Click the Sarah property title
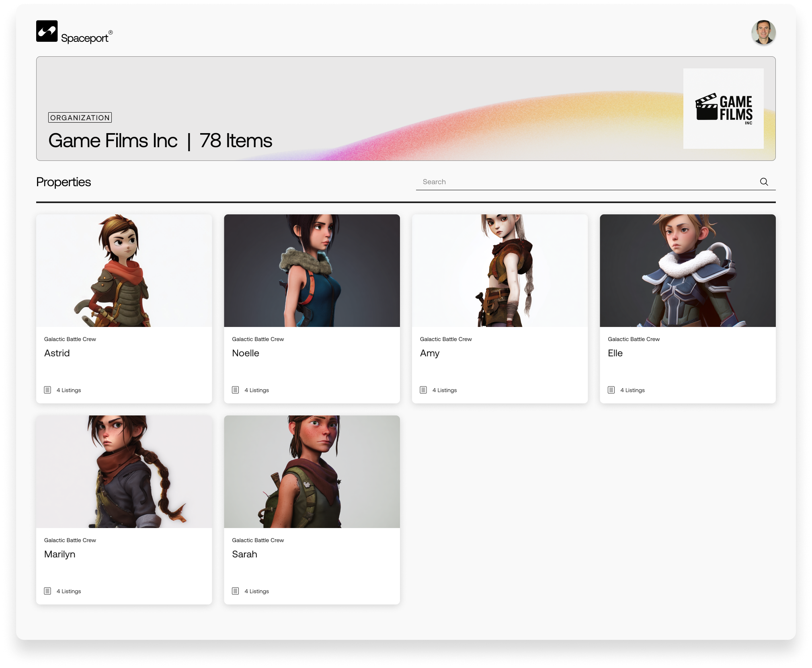Viewport: 812px width, 668px height. click(244, 554)
